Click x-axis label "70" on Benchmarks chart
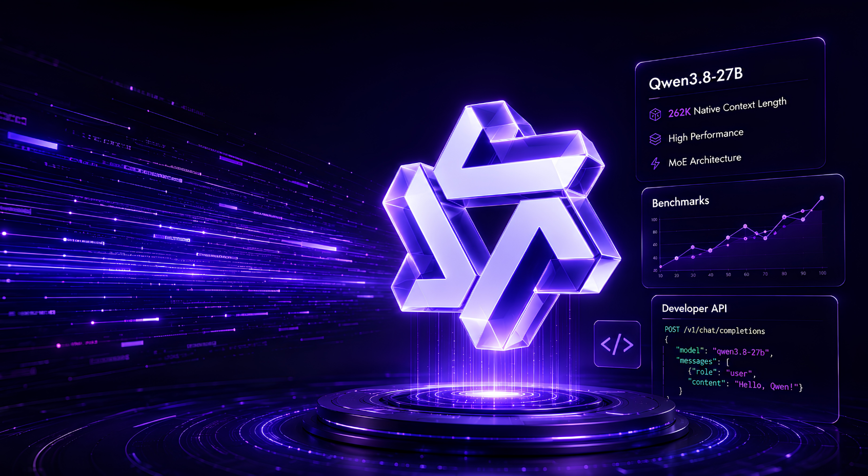The image size is (868, 476). (765, 274)
